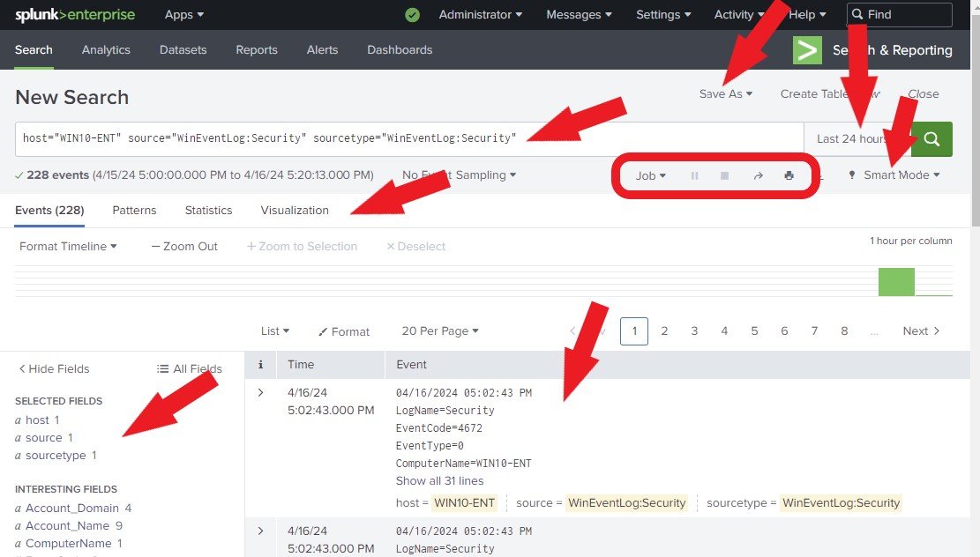Open the Help menu
980x557 pixels.
(807, 14)
